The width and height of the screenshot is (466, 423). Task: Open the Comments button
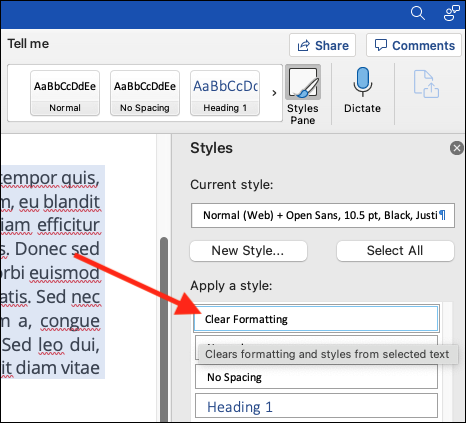click(414, 45)
